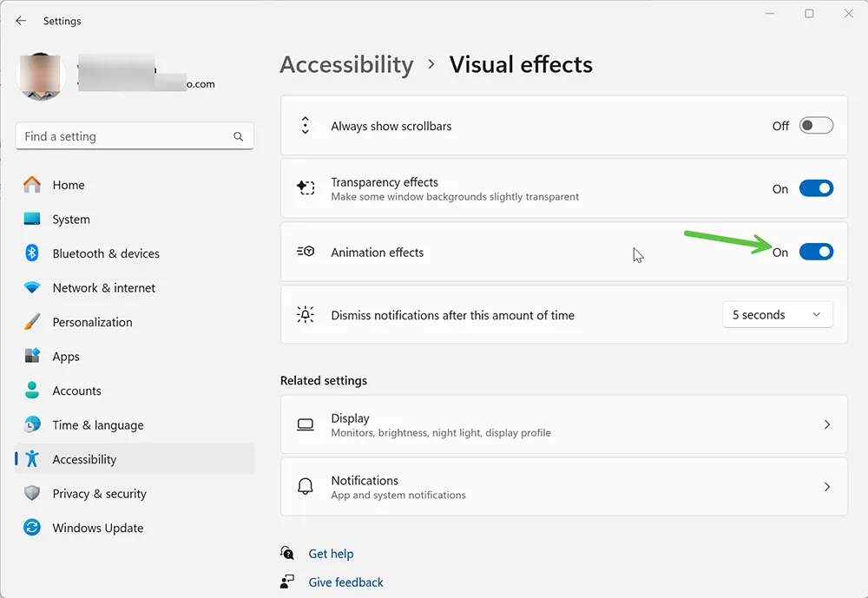The image size is (868, 598).
Task: Click the Transparency effects icon
Action: coord(306,187)
